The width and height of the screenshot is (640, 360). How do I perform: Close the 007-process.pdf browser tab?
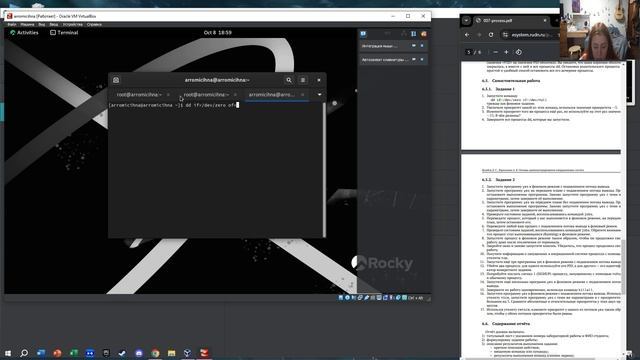click(x=545, y=20)
